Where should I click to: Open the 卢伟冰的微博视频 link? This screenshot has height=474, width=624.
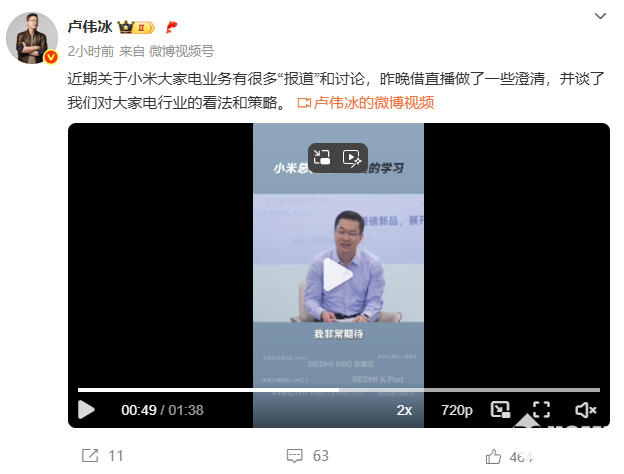[x=366, y=103]
